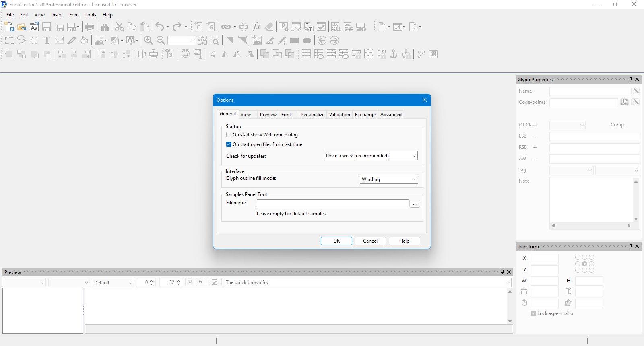Click the Cut scissors icon
This screenshot has width=644, height=346.
click(x=119, y=27)
